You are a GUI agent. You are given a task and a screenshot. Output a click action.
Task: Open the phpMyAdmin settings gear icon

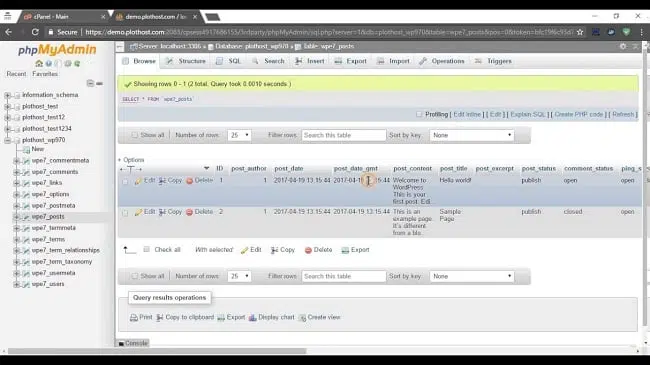[68, 63]
